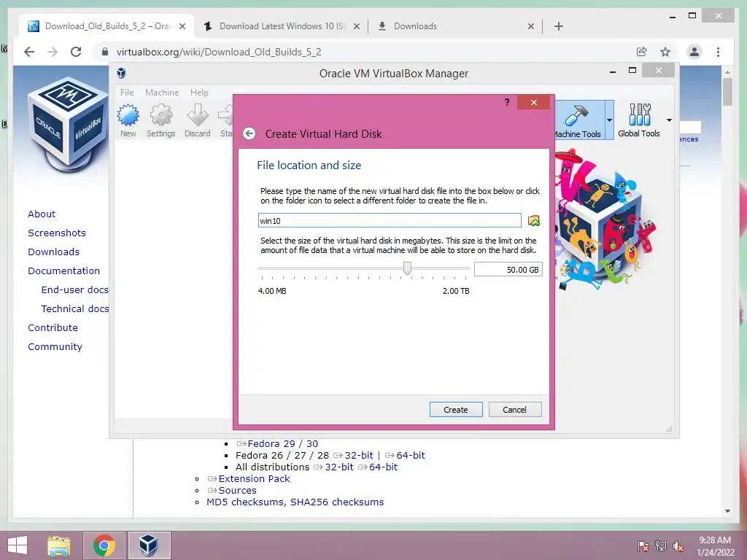Open Machine menu in VirtualBox Manager
This screenshot has width=747, height=560.
point(162,93)
